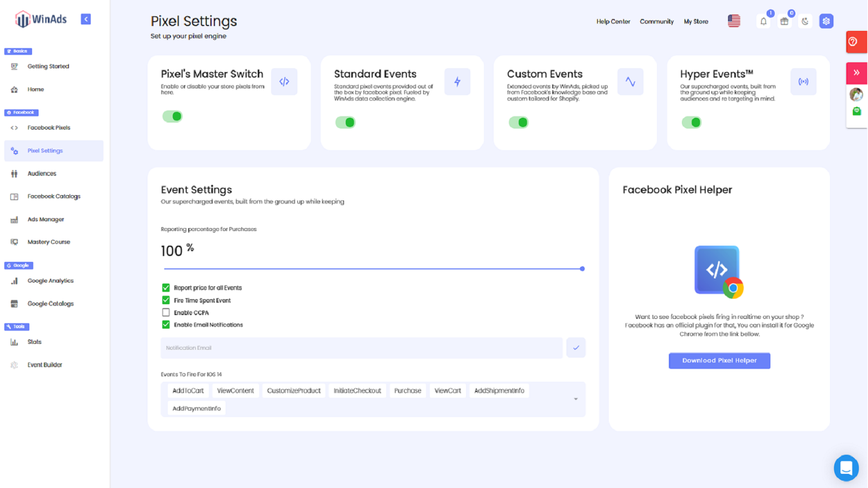Click the notification bell icon
This screenshot has width=868, height=488.
coord(763,22)
